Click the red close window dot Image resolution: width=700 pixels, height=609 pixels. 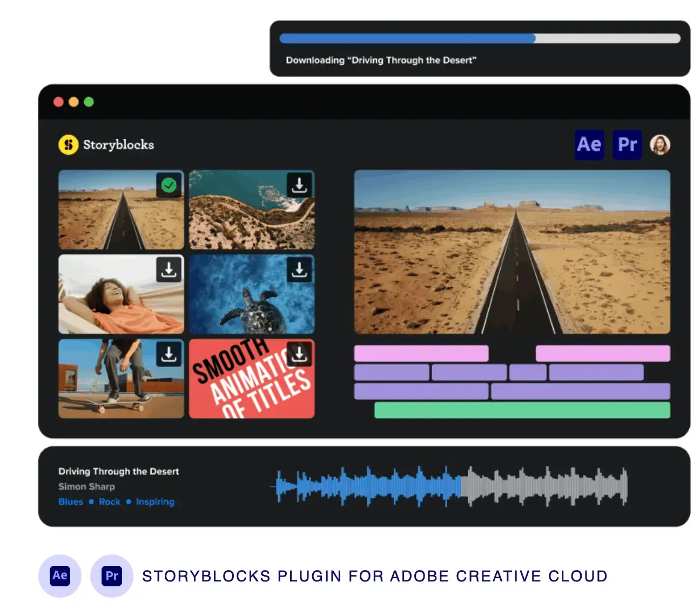point(59,102)
